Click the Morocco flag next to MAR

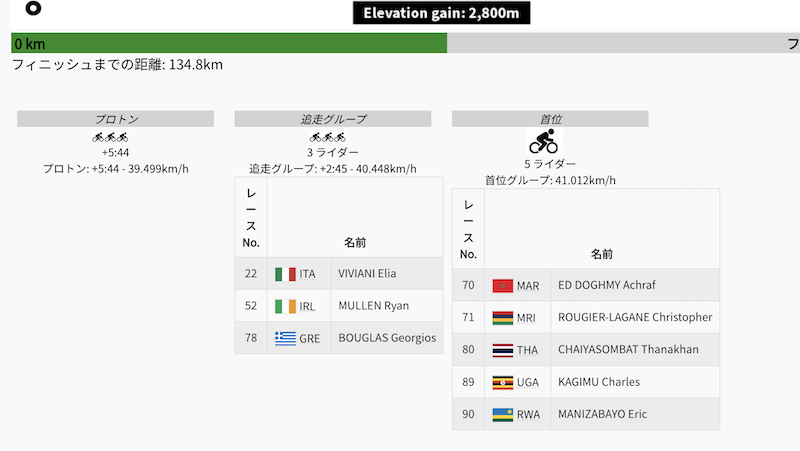click(x=502, y=286)
